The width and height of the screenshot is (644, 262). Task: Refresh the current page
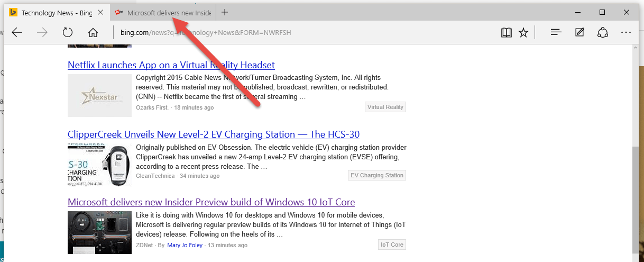tap(67, 33)
